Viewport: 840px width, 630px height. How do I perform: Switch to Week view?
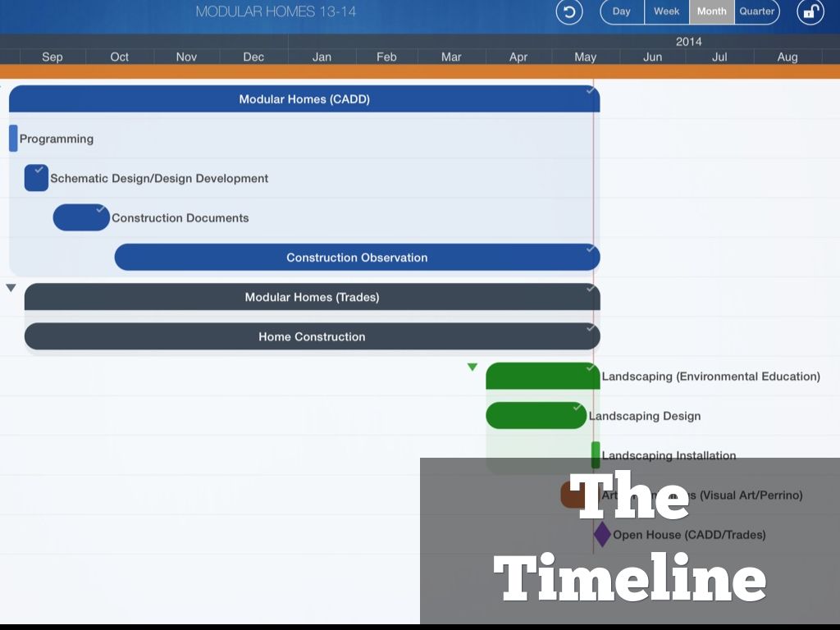point(666,11)
